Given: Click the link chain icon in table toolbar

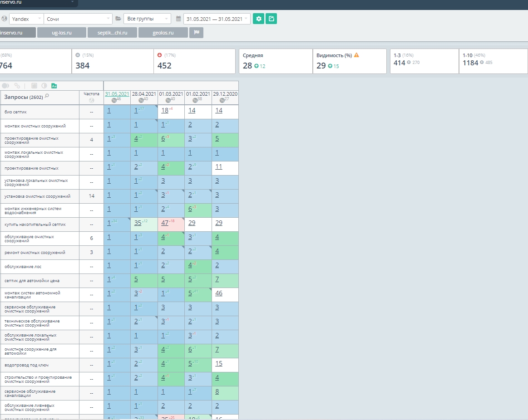Looking at the screenshot, I should tap(17, 86).
